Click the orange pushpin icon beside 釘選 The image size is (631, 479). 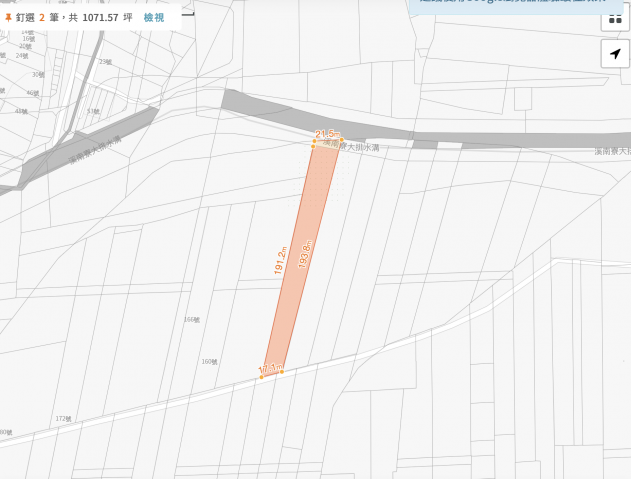point(8,18)
